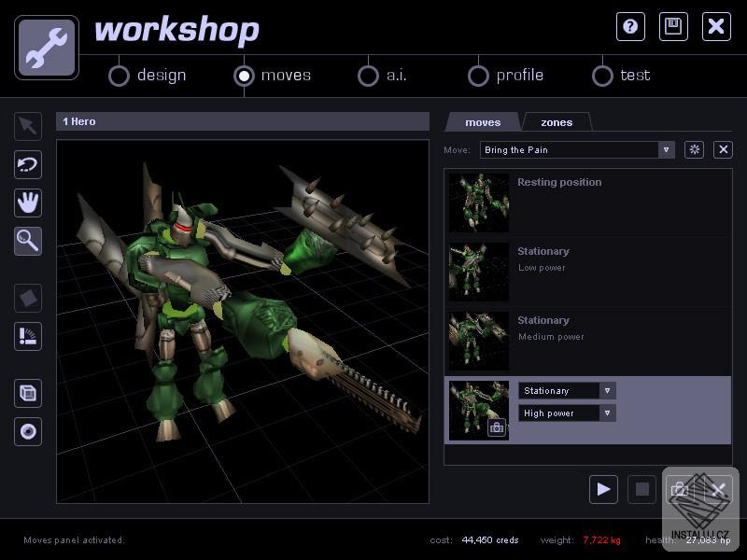This screenshot has height=560, width=747.
Task: Click the 'Resting position' move thumbnail
Action: pos(478,203)
